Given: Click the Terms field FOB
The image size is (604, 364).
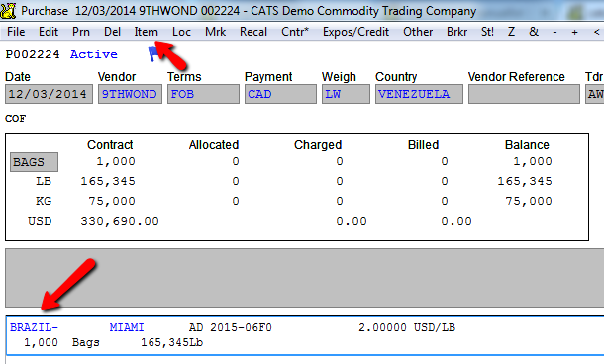Looking at the screenshot, I should (x=203, y=94).
